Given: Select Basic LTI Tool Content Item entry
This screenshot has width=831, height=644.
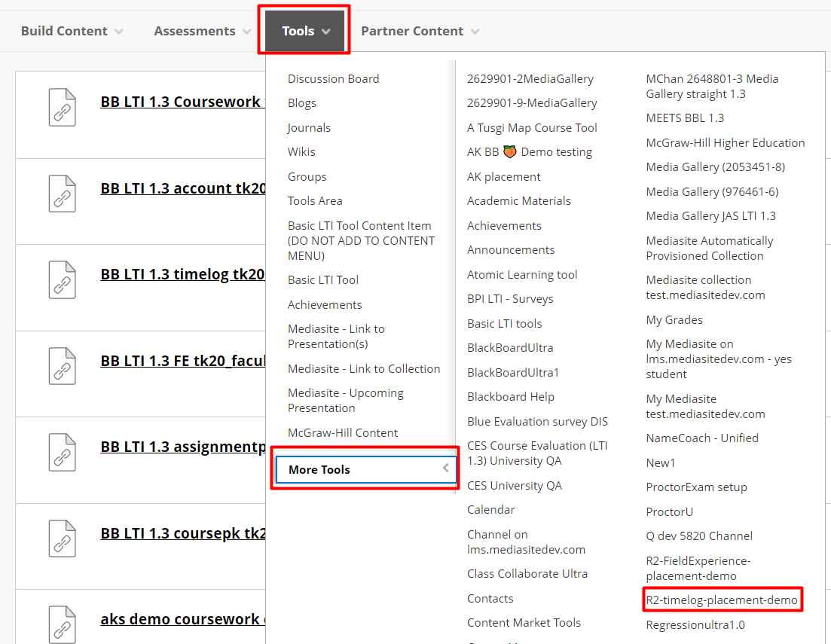Looking at the screenshot, I should pos(361,240).
